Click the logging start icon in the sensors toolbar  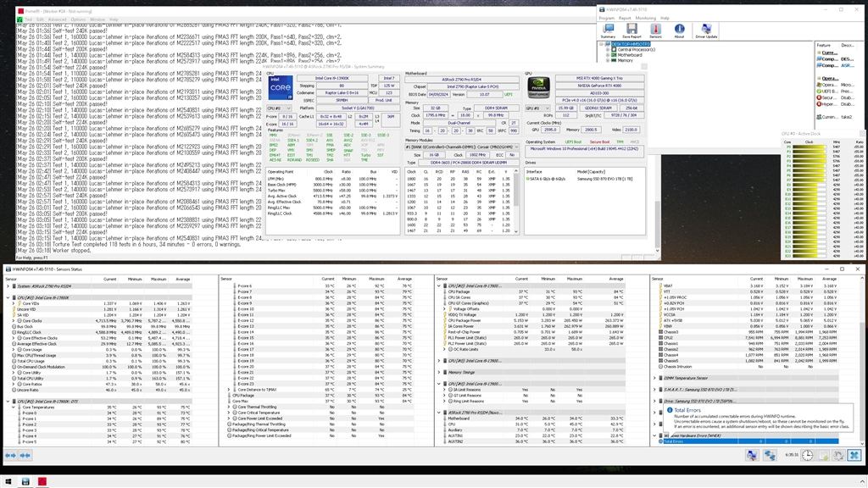point(823,455)
